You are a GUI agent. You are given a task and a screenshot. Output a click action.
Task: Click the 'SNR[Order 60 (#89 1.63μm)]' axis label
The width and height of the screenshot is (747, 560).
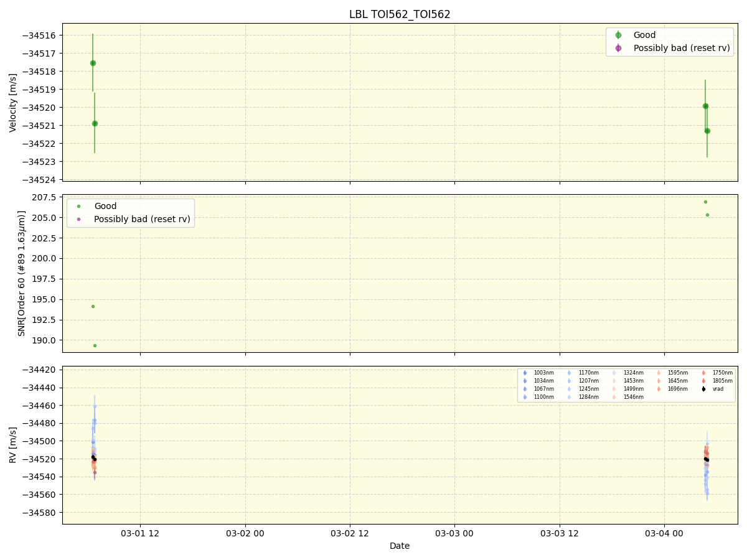point(22,273)
